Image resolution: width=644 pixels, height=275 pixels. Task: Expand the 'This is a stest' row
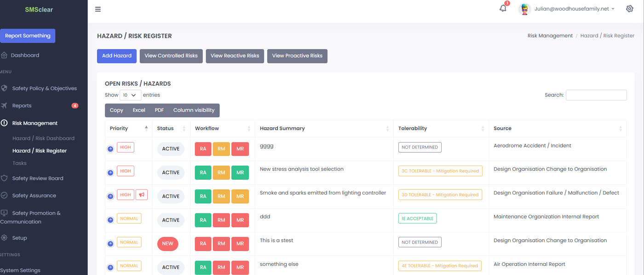[110, 244]
